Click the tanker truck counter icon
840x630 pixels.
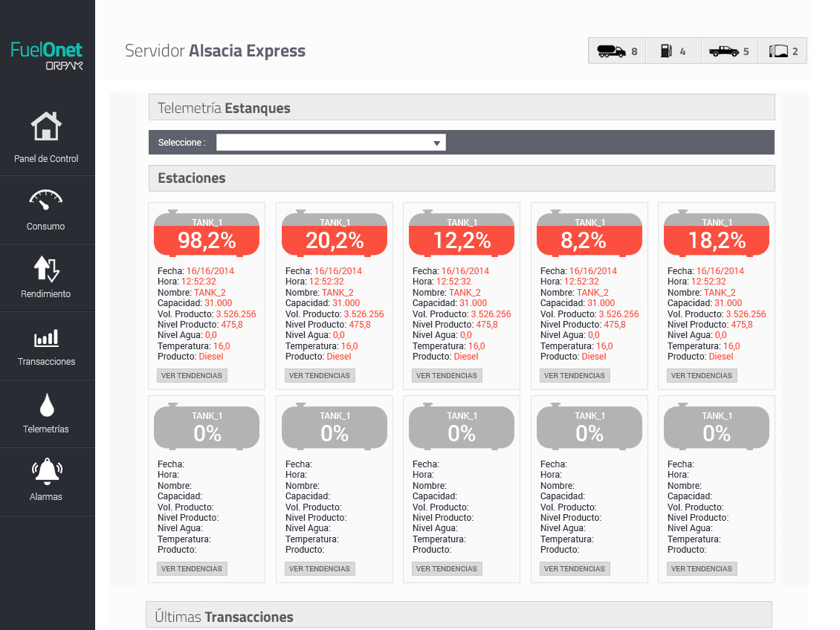point(611,51)
